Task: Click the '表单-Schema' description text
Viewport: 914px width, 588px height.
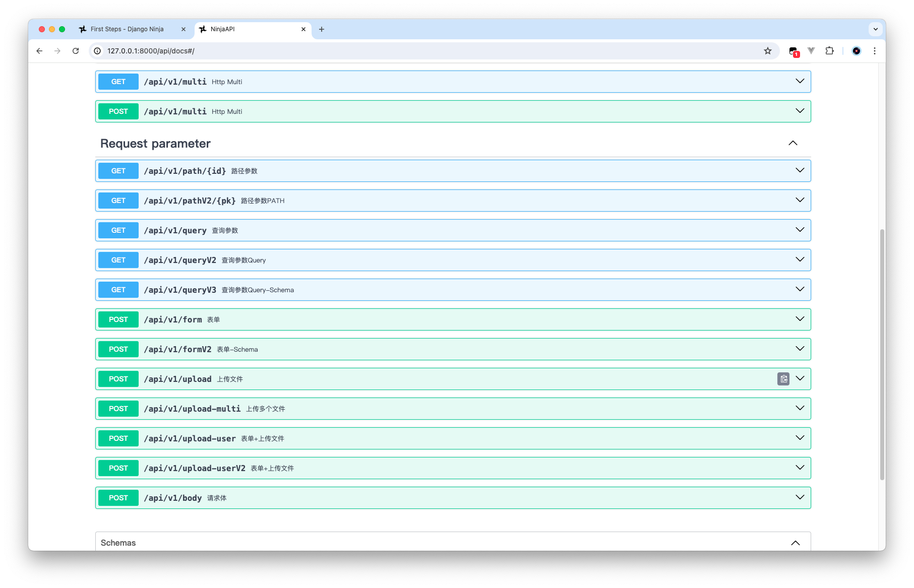Action: click(237, 349)
